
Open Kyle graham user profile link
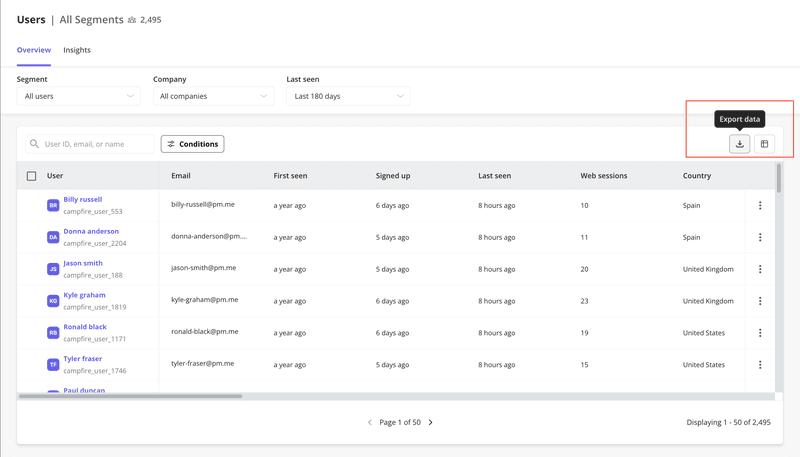[x=84, y=295]
